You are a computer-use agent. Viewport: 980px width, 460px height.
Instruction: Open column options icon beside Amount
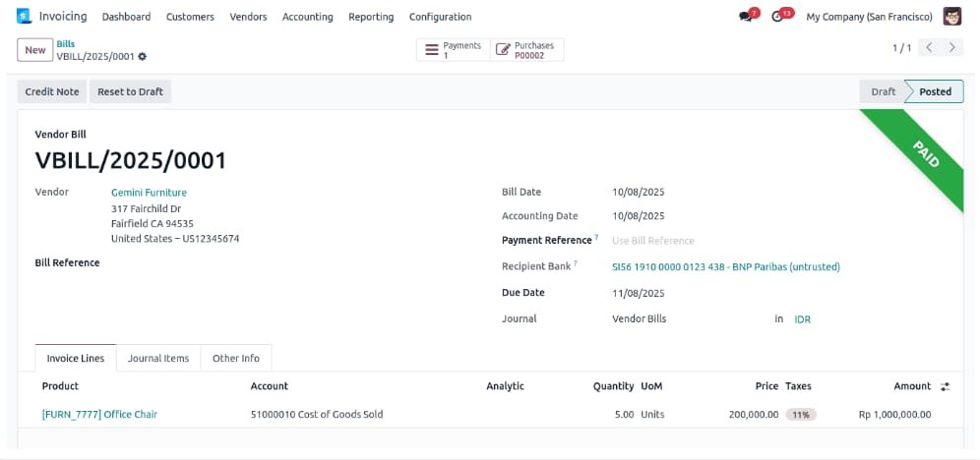945,386
